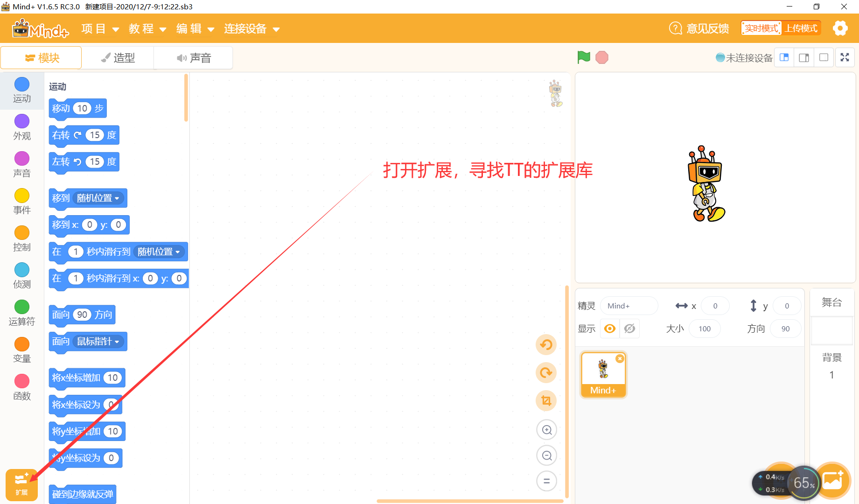Reset workspace zoom with equals icon

tap(547, 481)
